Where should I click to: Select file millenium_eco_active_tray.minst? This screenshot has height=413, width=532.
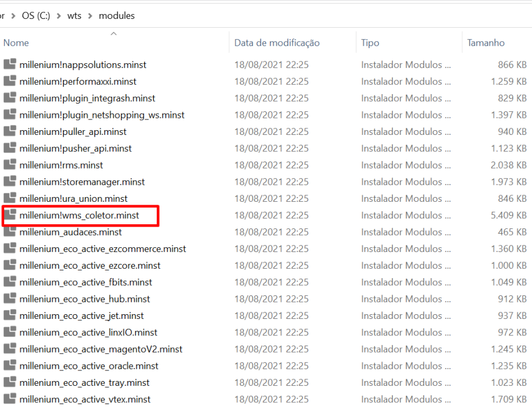pos(85,382)
